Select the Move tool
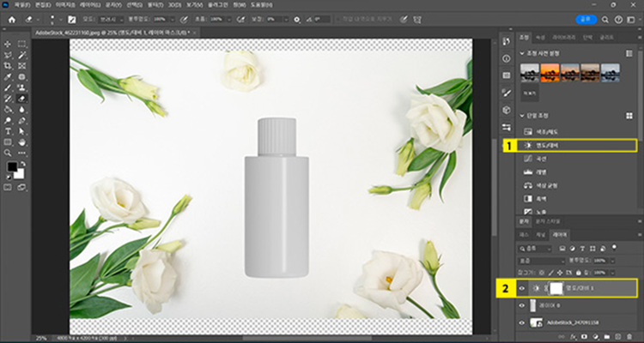The width and height of the screenshot is (644, 343). click(x=8, y=42)
